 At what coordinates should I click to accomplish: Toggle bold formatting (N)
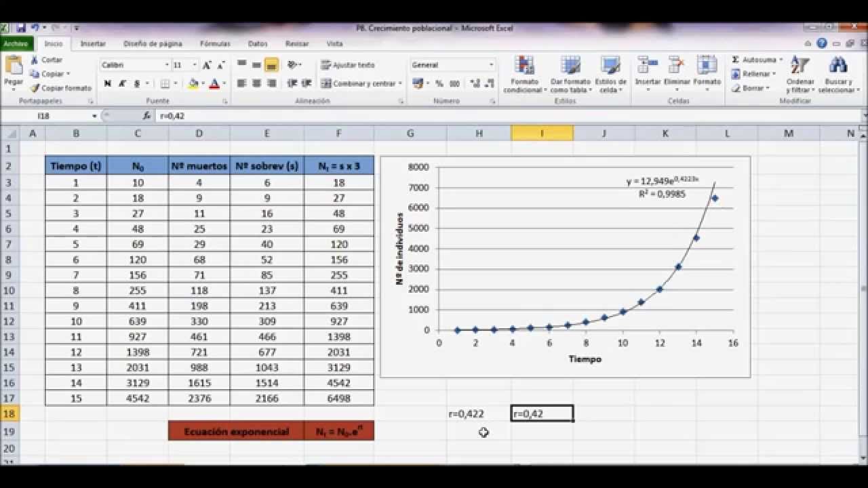[x=107, y=84]
